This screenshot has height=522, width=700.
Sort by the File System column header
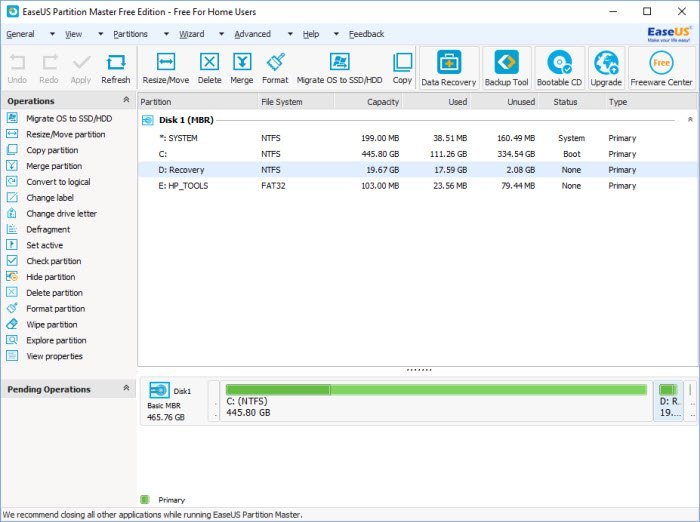[x=296, y=102]
